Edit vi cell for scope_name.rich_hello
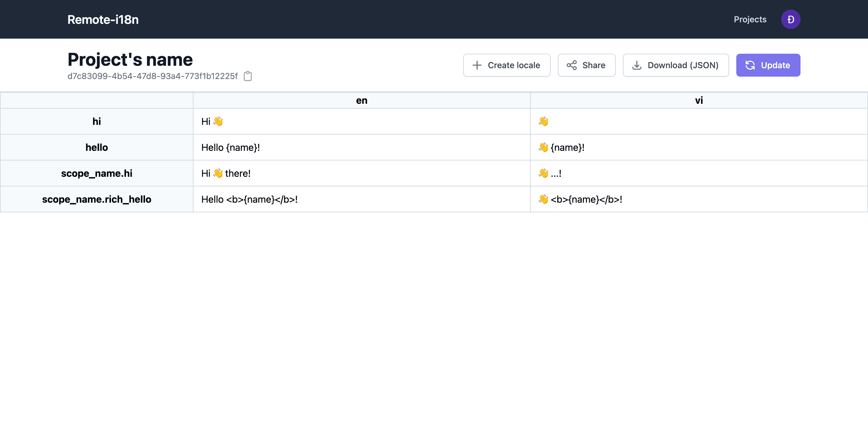868x444 pixels. (x=699, y=199)
